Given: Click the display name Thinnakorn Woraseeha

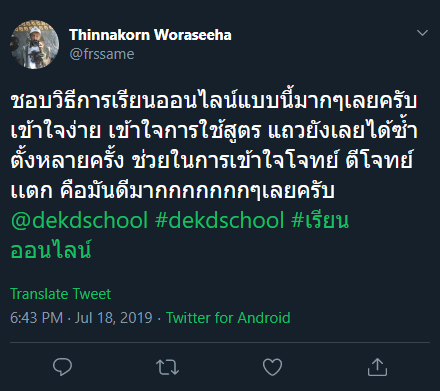Looking at the screenshot, I should 150,35.
